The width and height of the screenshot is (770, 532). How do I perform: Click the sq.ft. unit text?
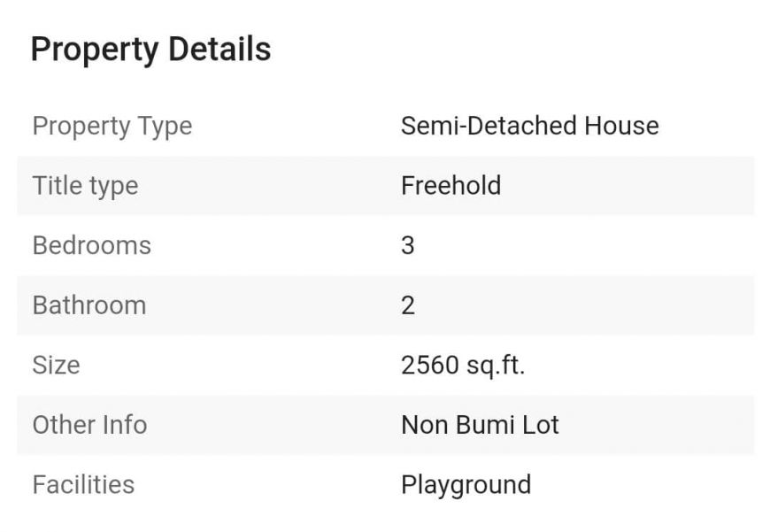496,365
